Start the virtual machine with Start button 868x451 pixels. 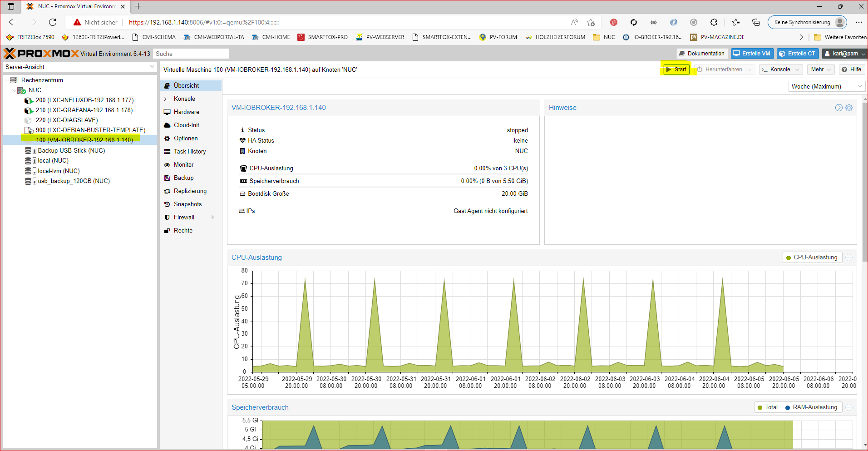[x=676, y=69]
